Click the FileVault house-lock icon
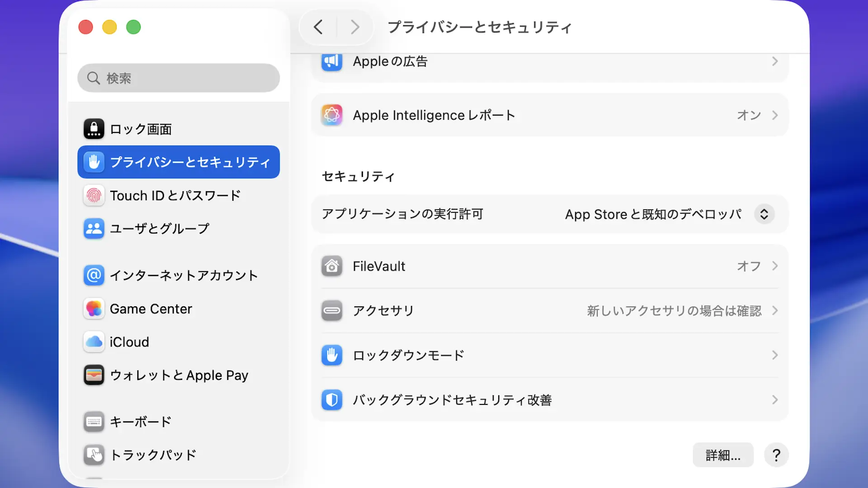Screen dimensions: 868x488 click(332, 266)
